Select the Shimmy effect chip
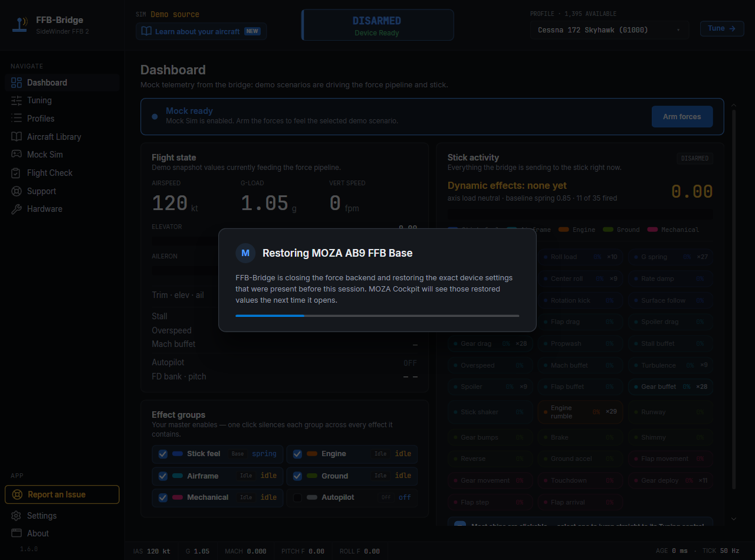 point(671,437)
